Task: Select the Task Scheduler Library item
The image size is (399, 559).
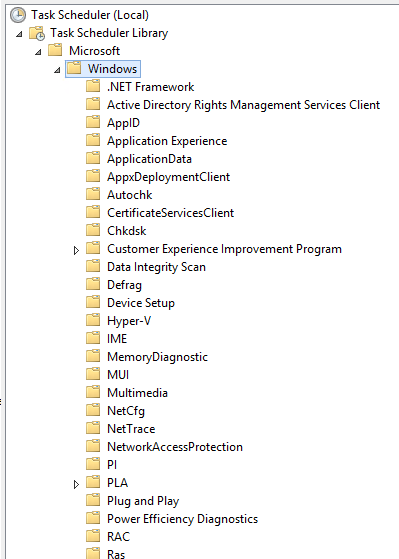Action: tap(109, 33)
